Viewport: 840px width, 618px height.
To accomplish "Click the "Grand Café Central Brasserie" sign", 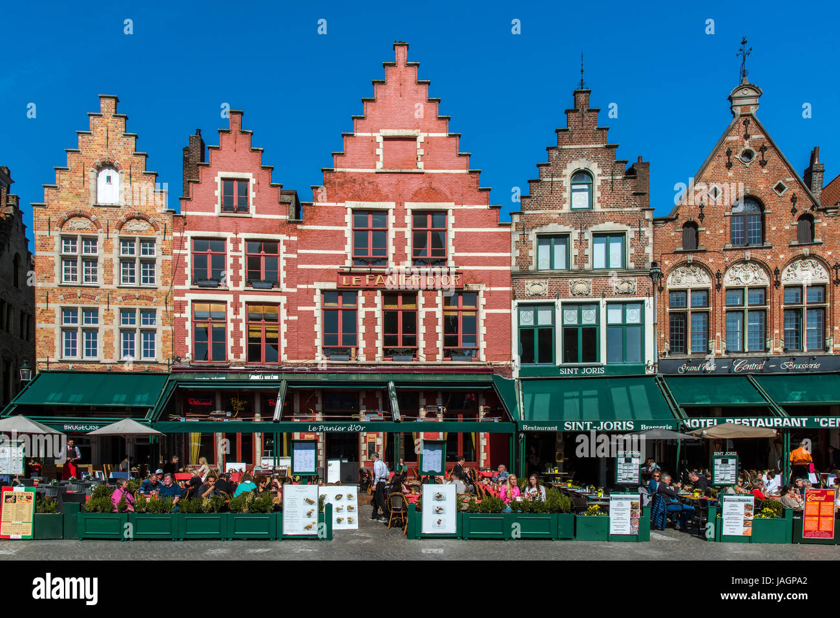I will click(x=748, y=366).
